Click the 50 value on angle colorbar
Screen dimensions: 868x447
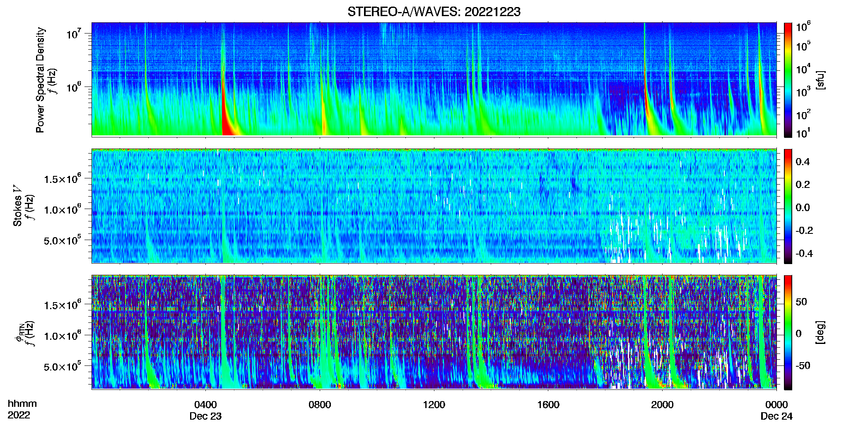pyautogui.click(x=801, y=302)
